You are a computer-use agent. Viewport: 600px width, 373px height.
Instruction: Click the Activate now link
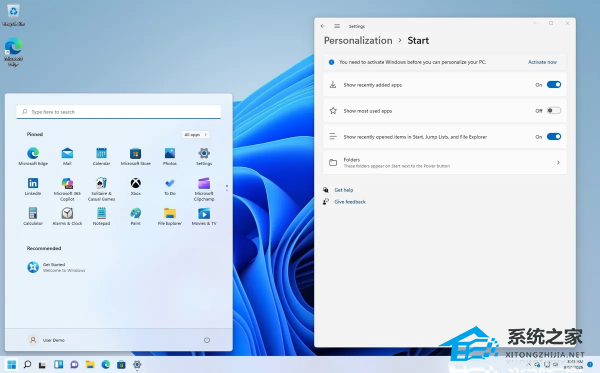point(542,62)
